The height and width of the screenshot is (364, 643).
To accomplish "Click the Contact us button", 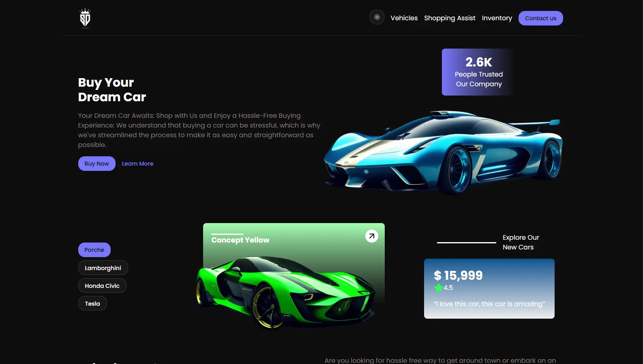I will click(540, 18).
